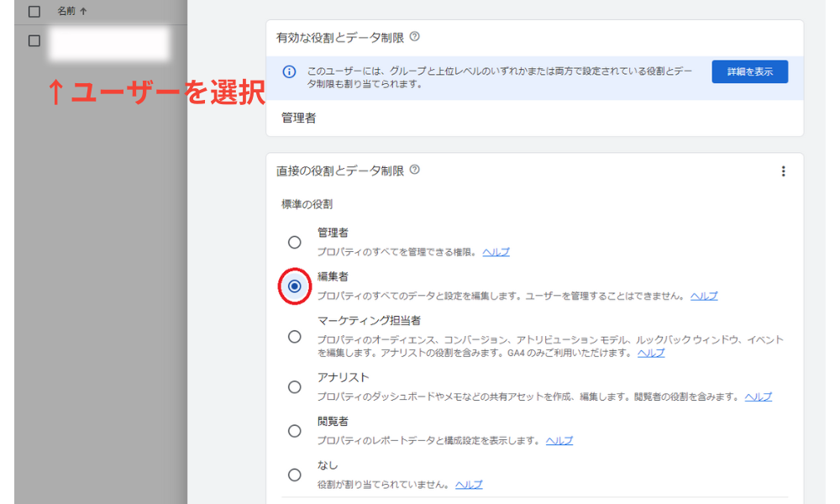Select the なし role option
The image size is (840, 504).
295,475
